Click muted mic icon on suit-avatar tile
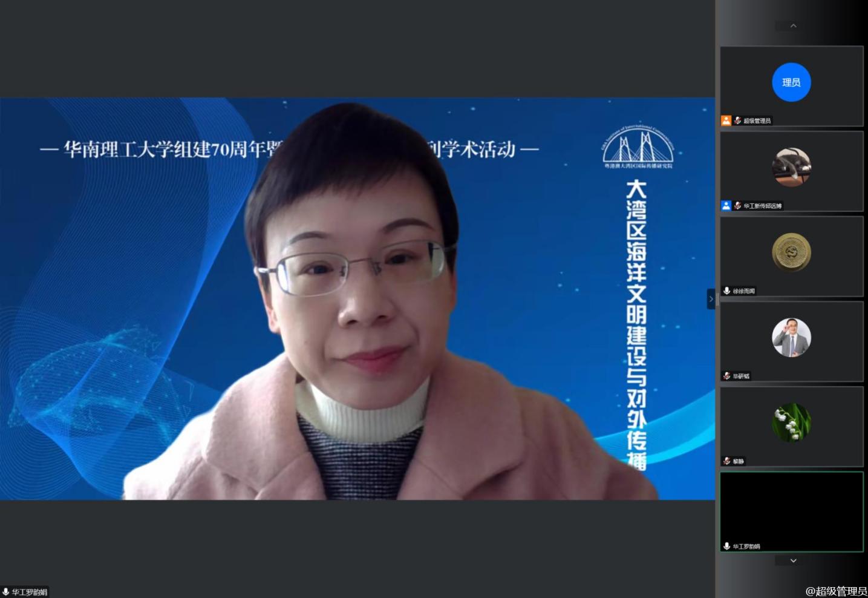 [x=726, y=376]
